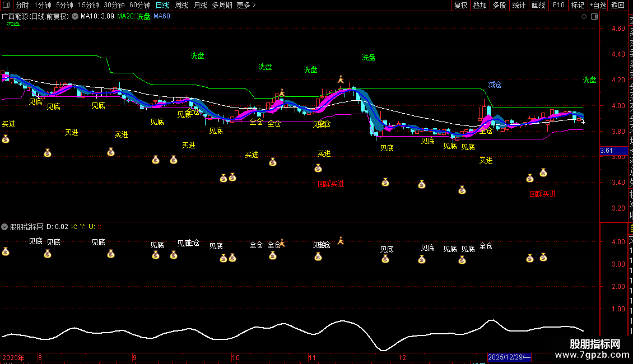Viewport: 633px width, 364px height.
Task: Click month 9 marker on time axis
Action: pos(134,357)
